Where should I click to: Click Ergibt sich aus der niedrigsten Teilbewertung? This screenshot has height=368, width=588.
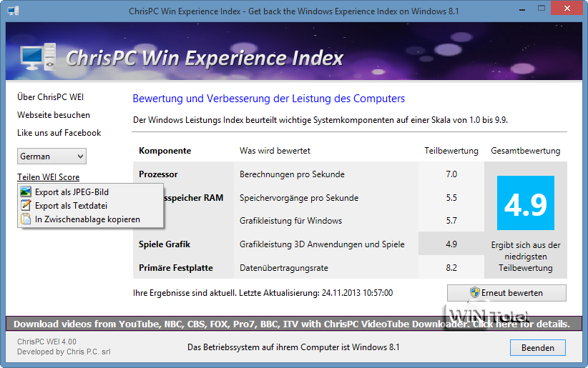[526, 257]
